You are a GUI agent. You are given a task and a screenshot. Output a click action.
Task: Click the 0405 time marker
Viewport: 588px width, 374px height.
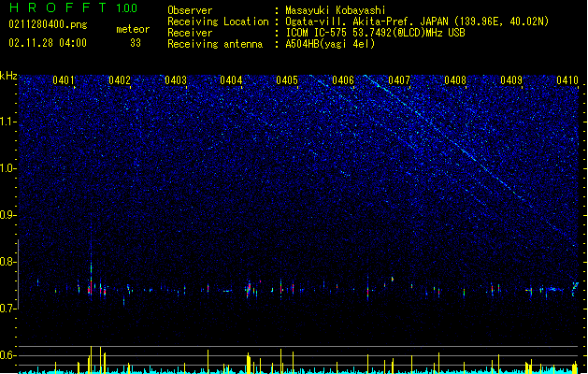287,79
